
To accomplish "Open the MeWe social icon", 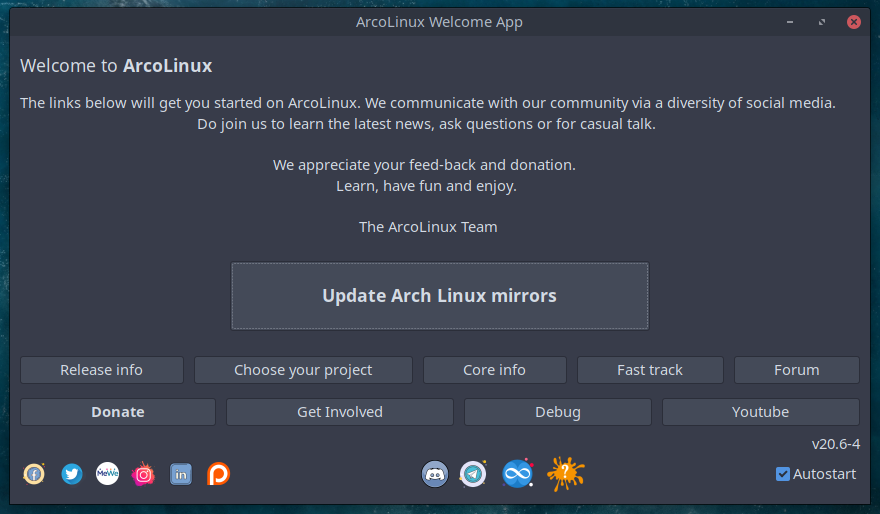I will click(x=107, y=474).
